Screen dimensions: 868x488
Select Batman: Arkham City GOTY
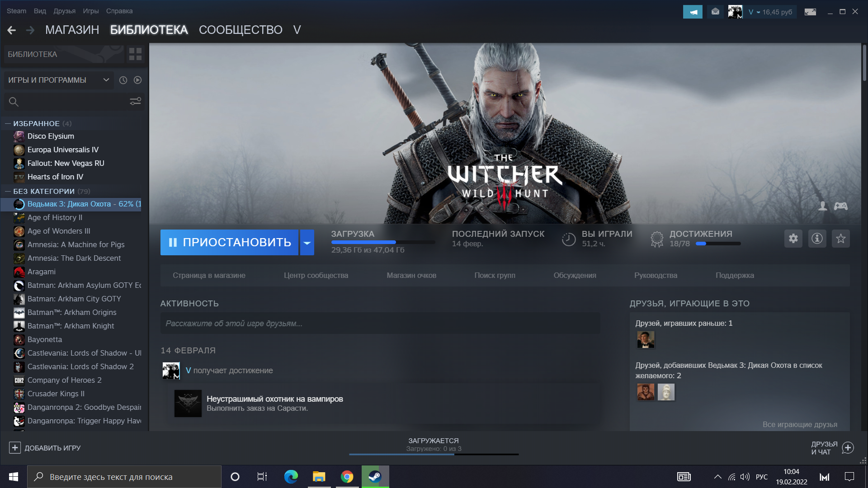74,299
